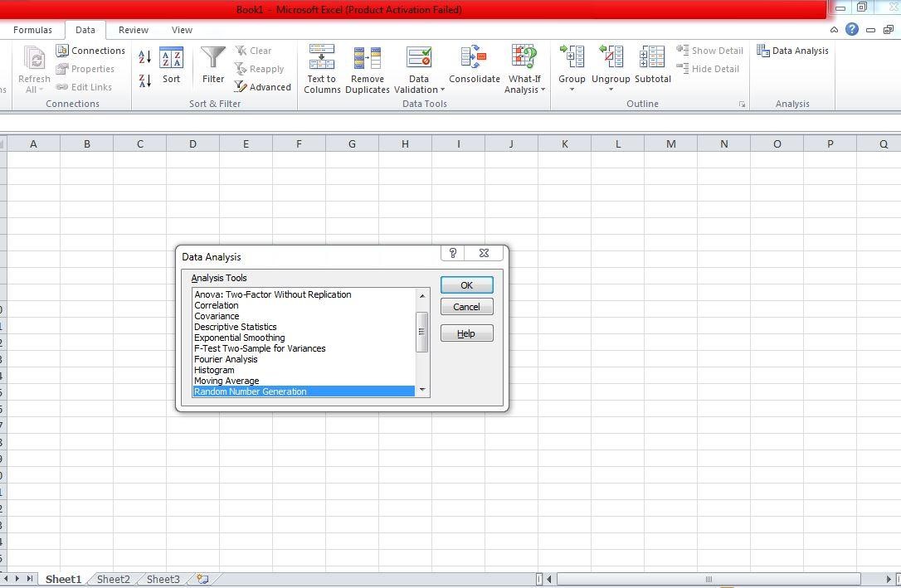Minimize the ribbon with the caret icon

834,30
